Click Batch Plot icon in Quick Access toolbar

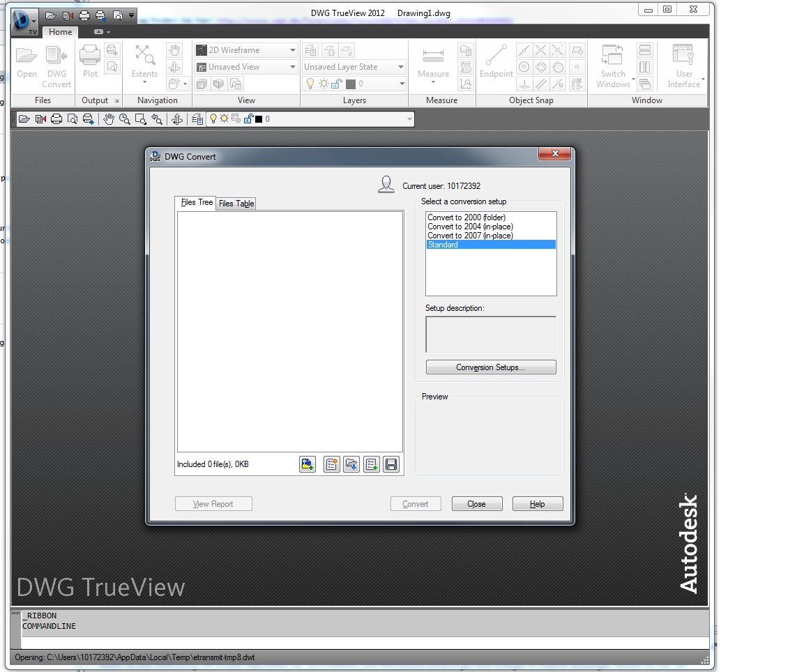[x=100, y=15]
